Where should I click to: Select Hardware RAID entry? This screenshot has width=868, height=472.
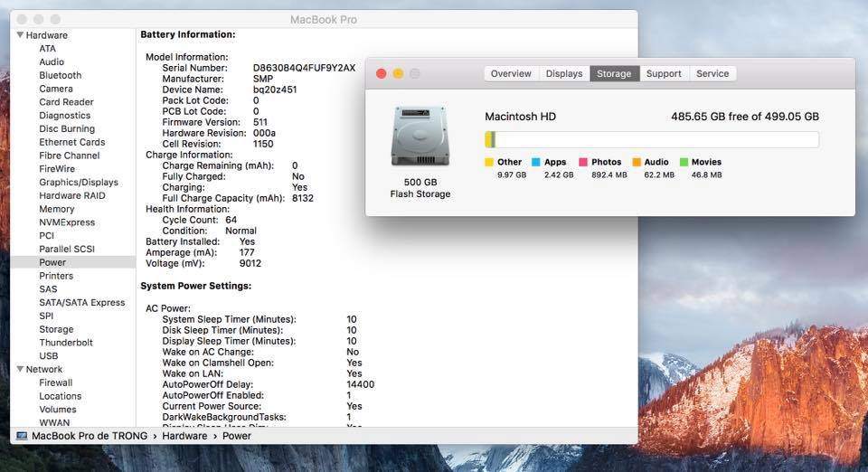(x=72, y=195)
